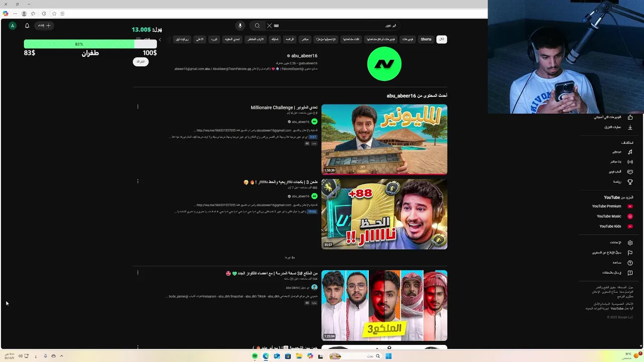Image resolution: width=644 pixels, height=362 pixels.
Task: Open more options for the 'طحن 3' video
Action: [138, 182]
